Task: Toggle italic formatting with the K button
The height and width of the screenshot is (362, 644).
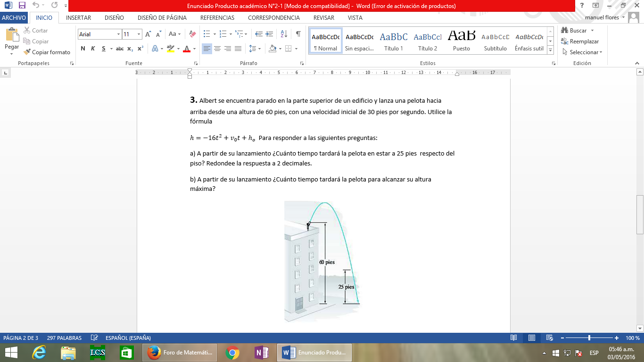Action: coord(93,49)
